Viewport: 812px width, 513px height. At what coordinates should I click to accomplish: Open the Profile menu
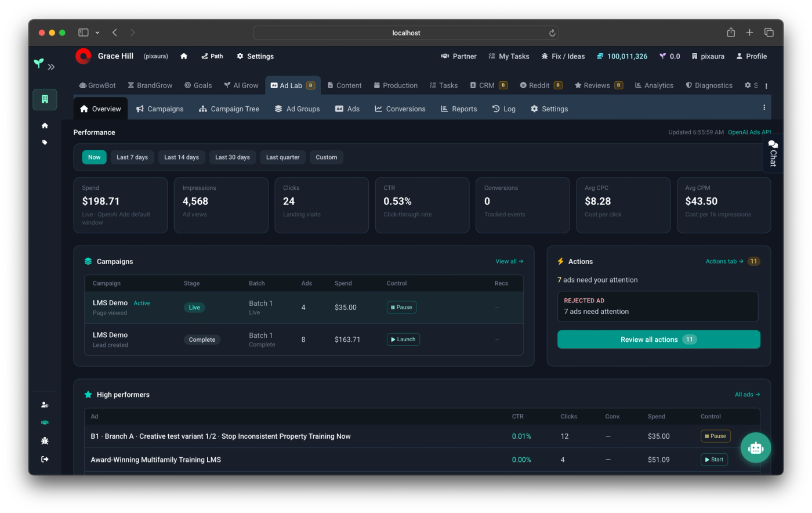(x=751, y=56)
